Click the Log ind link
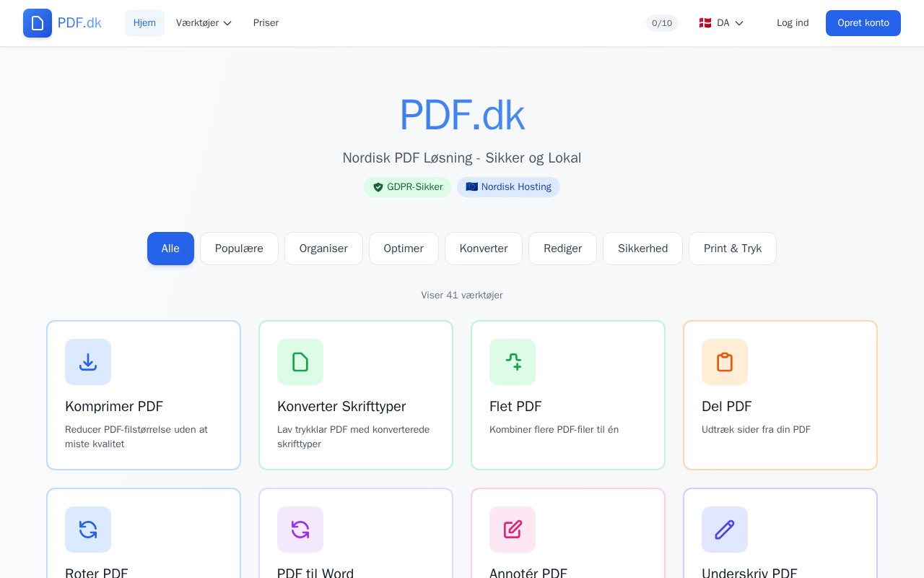Viewport: 924px width, 578px height. tap(793, 23)
